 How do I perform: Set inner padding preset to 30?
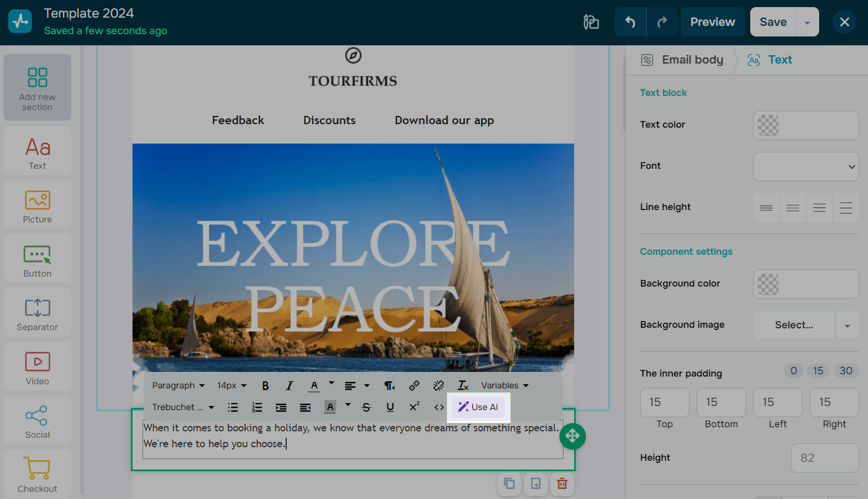click(846, 371)
